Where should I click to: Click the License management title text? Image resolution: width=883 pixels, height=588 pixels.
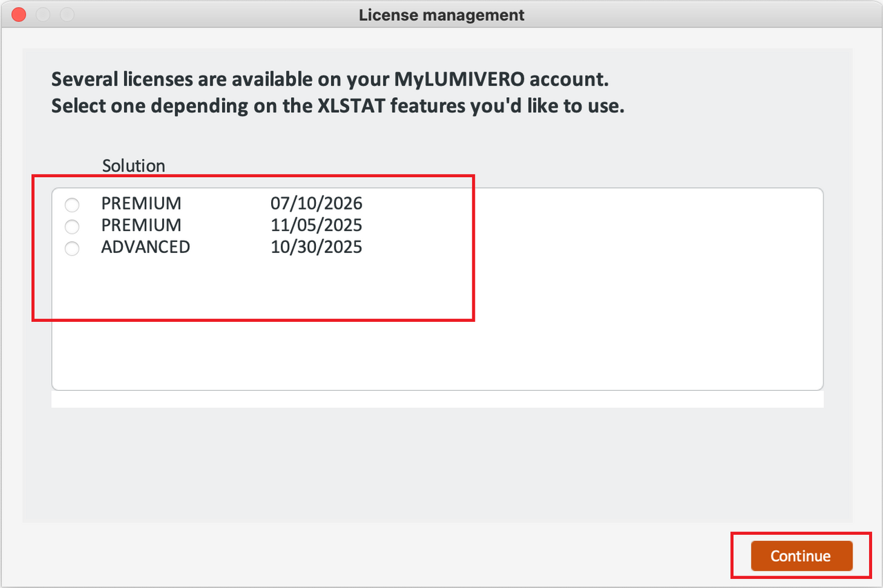(441, 14)
